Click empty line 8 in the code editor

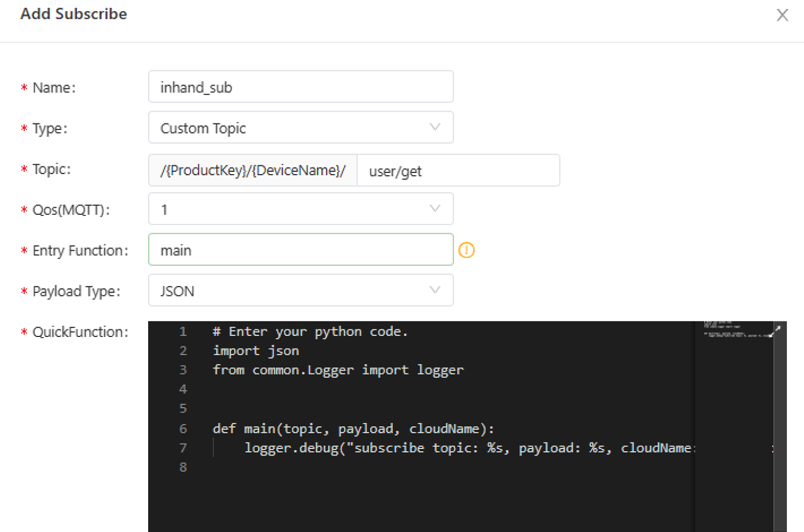click(x=358, y=468)
